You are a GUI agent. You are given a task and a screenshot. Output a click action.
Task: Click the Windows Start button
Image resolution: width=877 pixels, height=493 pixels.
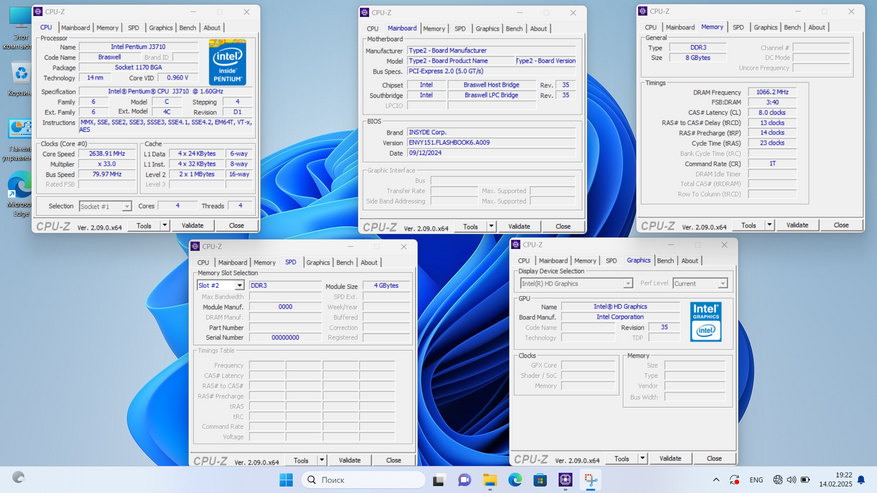pyautogui.click(x=286, y=480)
